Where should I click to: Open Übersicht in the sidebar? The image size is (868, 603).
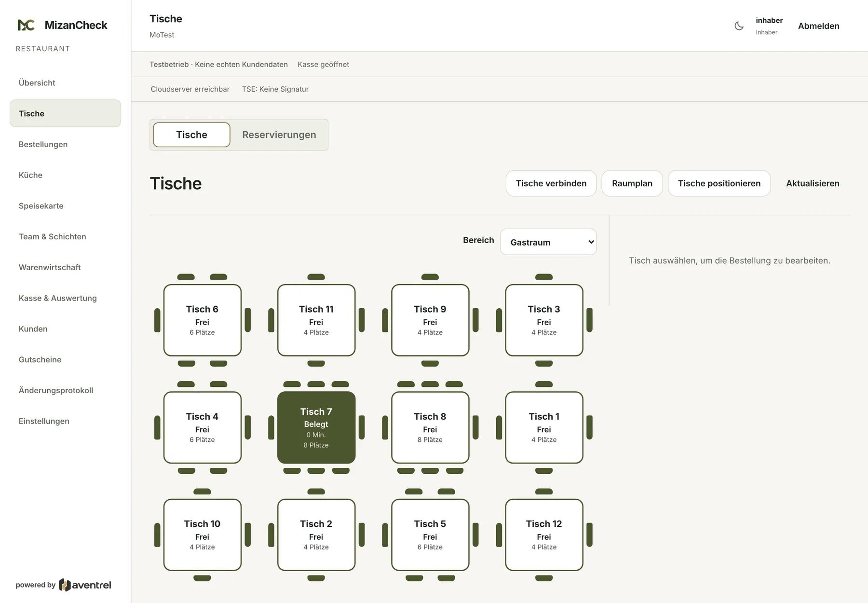[x=65, y=83]
